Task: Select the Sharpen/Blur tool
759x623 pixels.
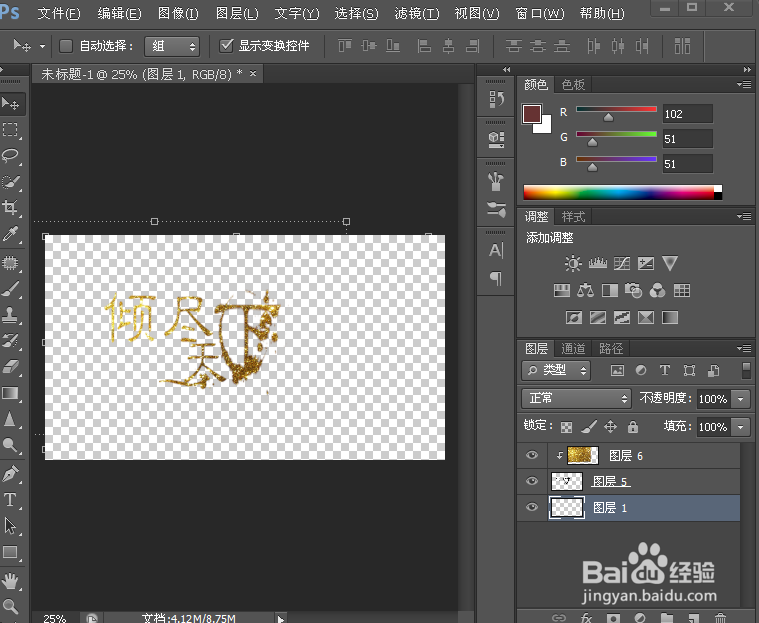Action: [x=10, y=419]
